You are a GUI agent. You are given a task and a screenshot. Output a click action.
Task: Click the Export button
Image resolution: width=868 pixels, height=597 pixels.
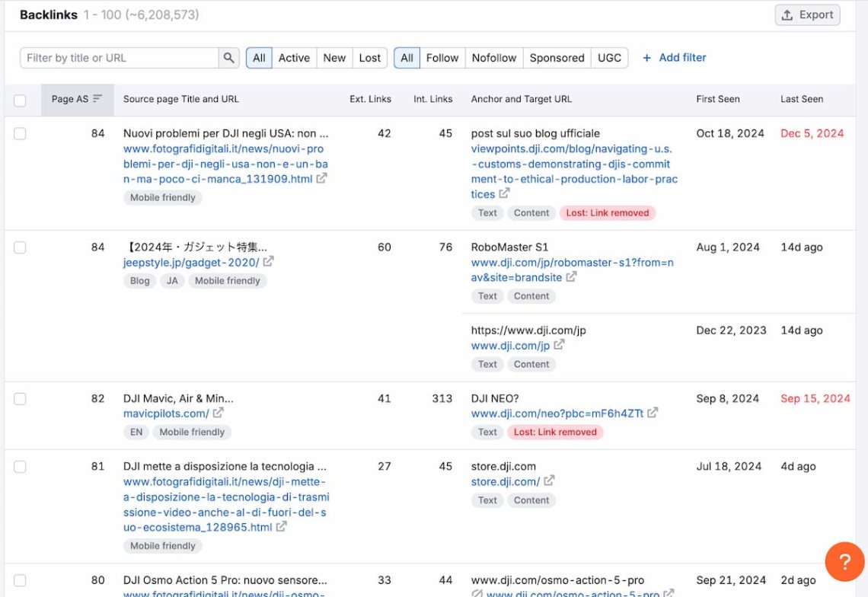pyautogui.click(x=807, y=15)
